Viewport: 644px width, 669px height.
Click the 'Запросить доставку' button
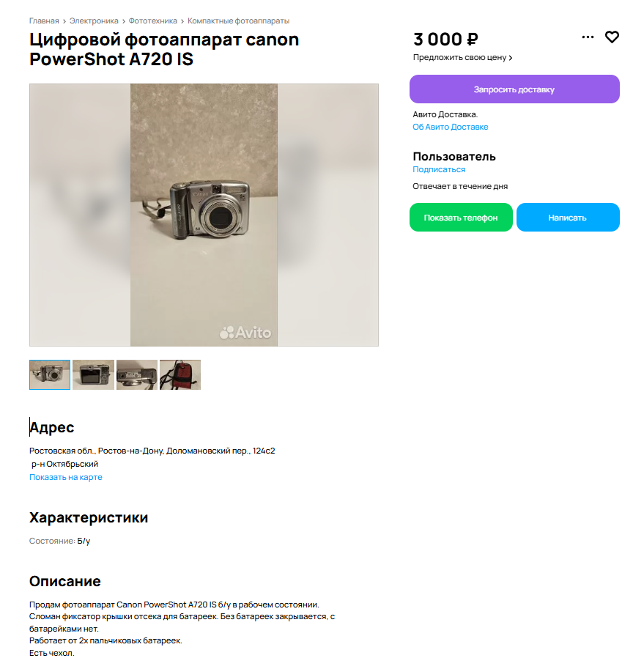point(514,89)
